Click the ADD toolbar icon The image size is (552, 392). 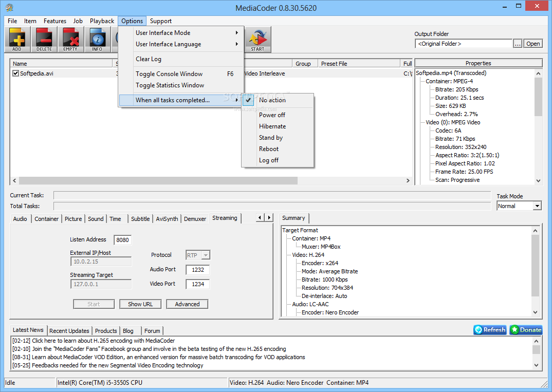[17, 40]
